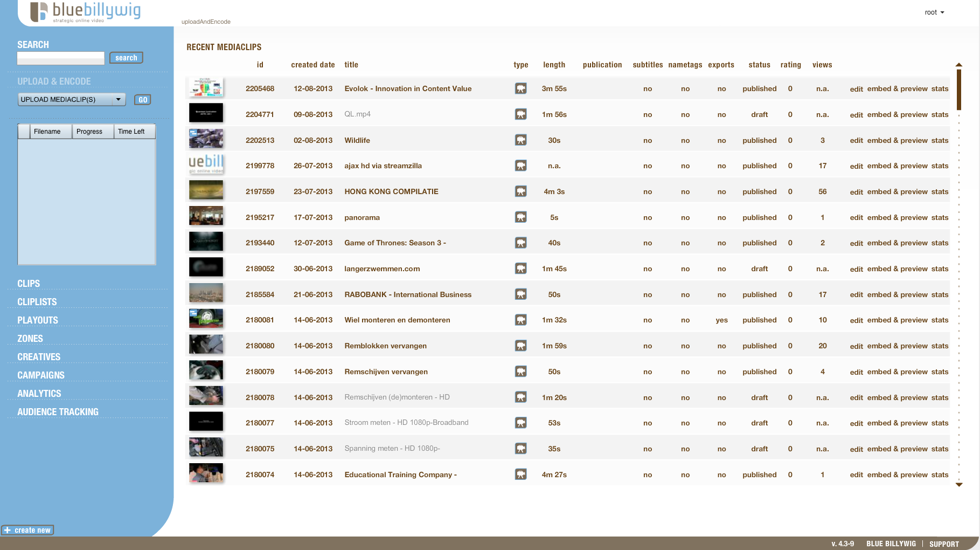
Task: Open stats for Wiel monteren en demonteren
Action: tap(940, 320)
